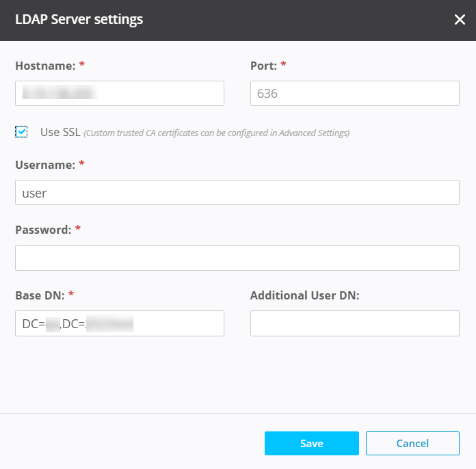Click the Hostname field label
Viewport: 476px width, 469px height.
pos(45,66)
